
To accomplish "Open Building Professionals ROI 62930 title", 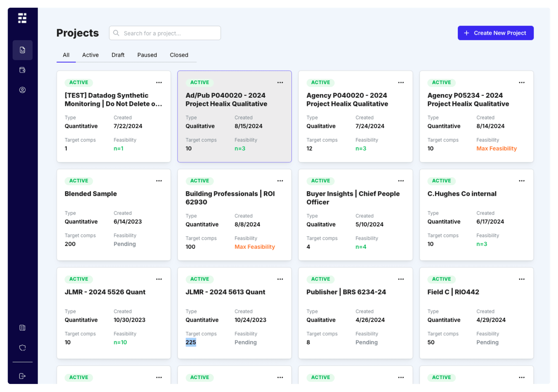I will tap(230, 198).
